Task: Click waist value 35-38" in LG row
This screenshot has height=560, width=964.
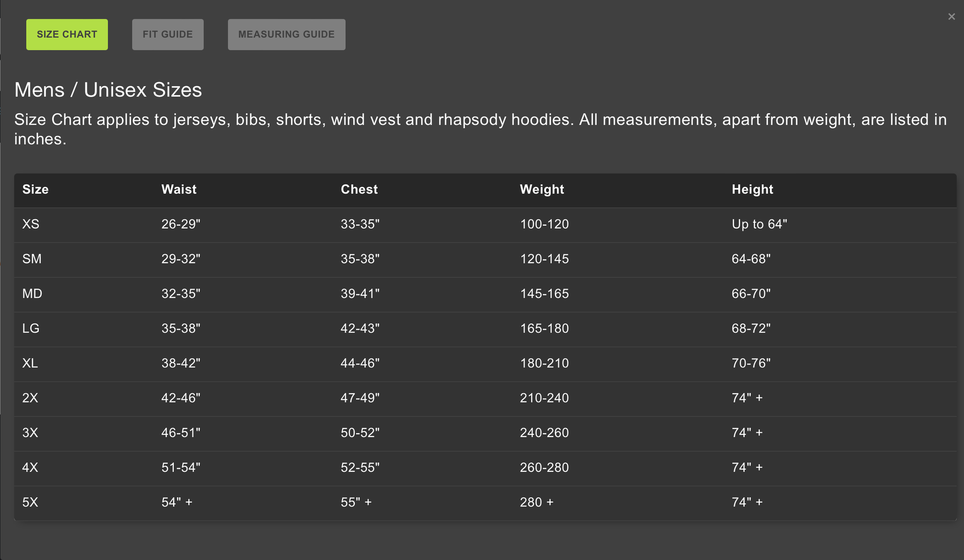Action: 181,329
